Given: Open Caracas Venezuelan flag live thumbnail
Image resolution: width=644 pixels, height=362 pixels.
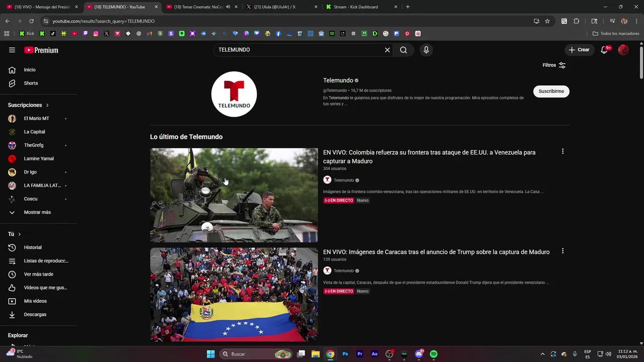Looking at the screenshot, I should point(234,295).
